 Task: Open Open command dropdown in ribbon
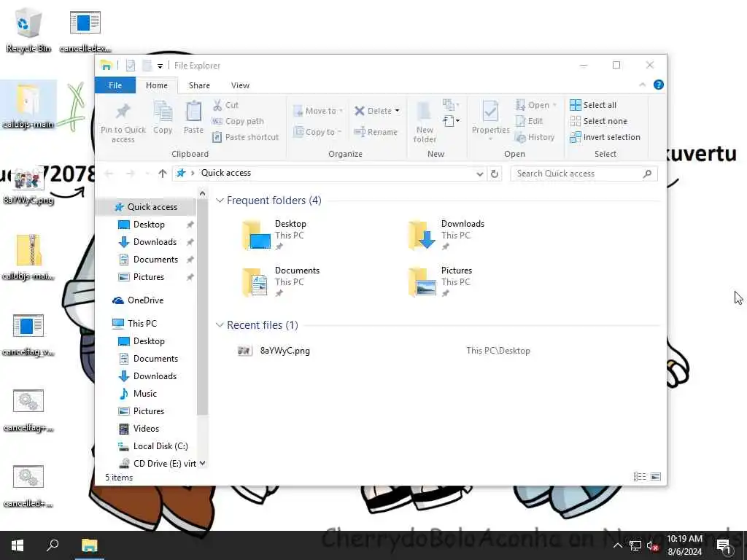click(x=554, y=105)
